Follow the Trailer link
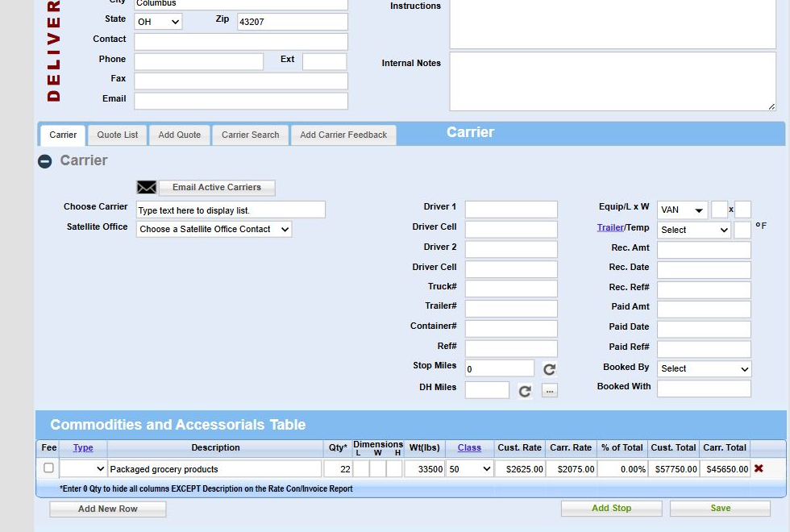Image resolution: width=790 pixels, height=532 pixels. click(x=610, y=227)
